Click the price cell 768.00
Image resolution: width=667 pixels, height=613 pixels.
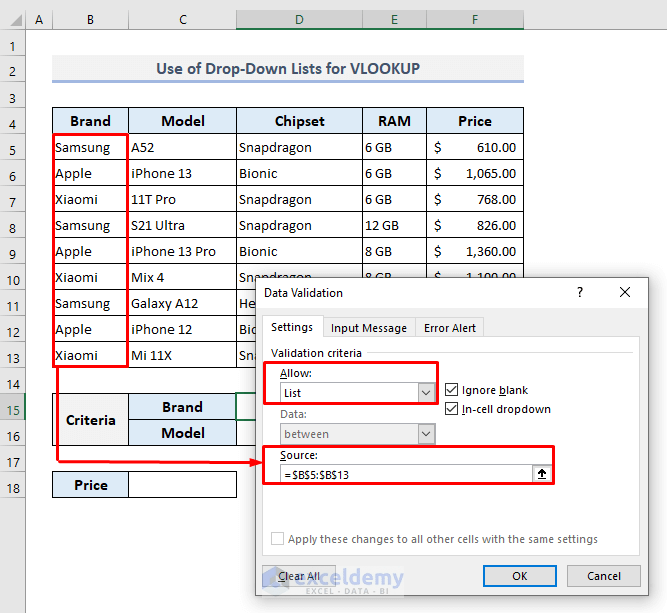pyautogui.click(x=475, y=199)
